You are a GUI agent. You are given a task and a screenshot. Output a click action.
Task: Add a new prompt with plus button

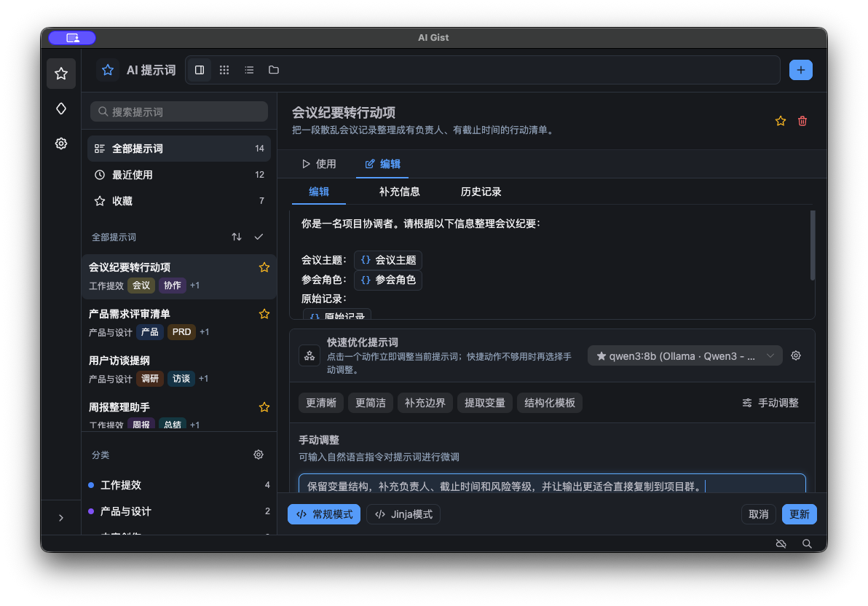(800, 70)
